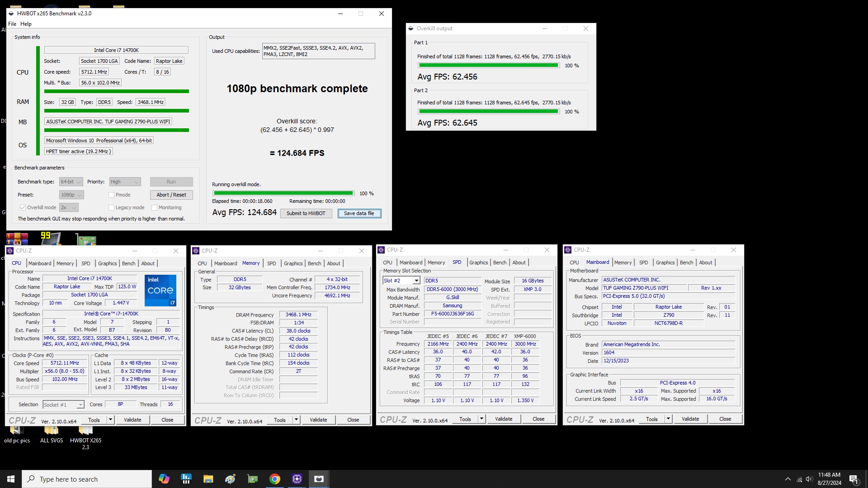Click Overkill output window title icon

pos(411,28)
